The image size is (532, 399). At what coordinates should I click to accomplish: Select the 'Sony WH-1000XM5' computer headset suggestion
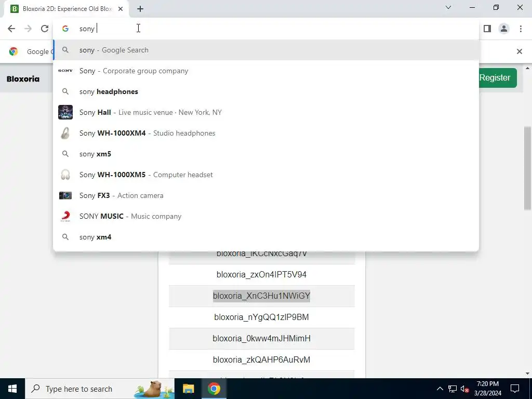[266, 175]
